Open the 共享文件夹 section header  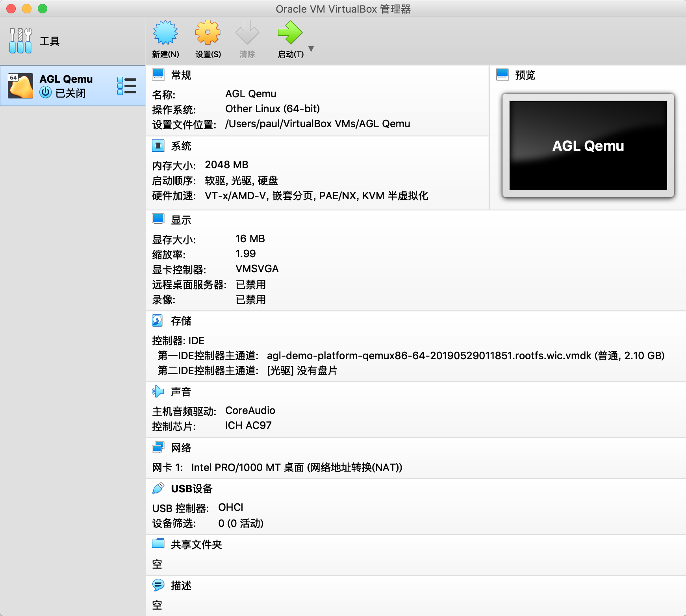point(197,545)
